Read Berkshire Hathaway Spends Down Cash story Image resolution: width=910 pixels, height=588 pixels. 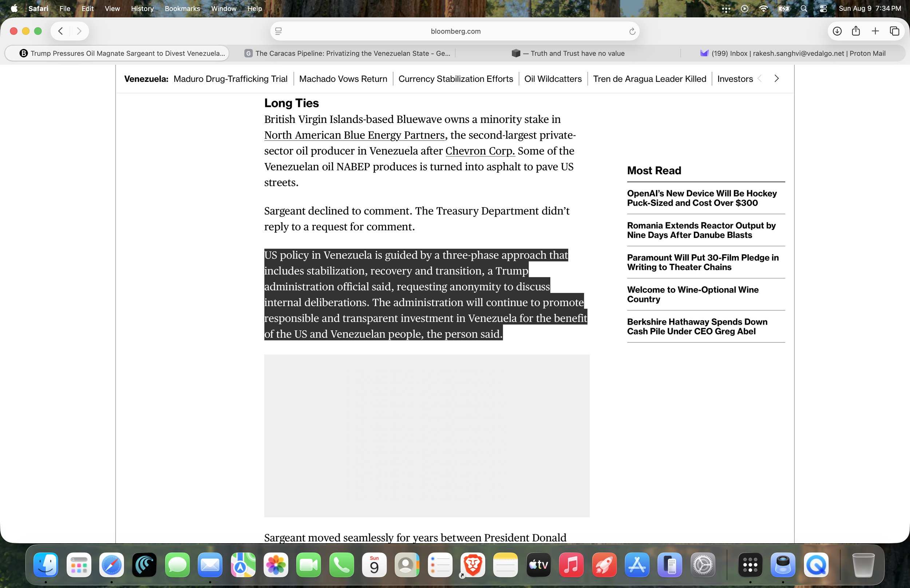tap(697, 326)
